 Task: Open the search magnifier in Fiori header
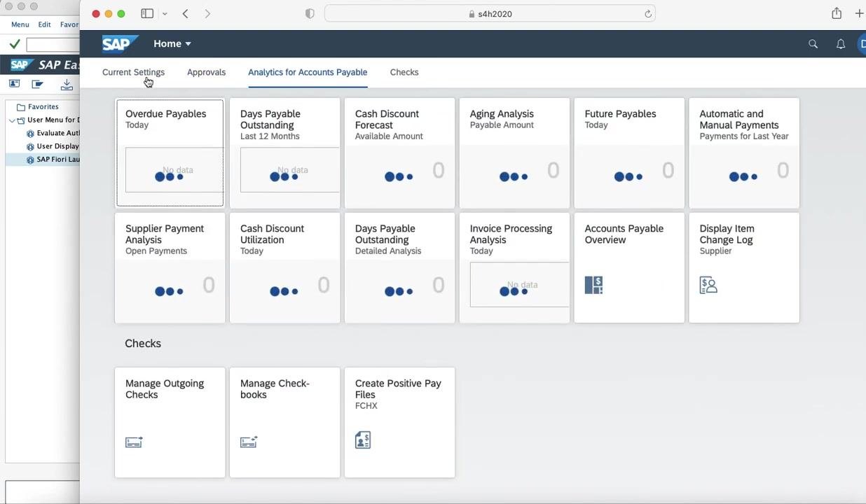(x=813, y=44)
